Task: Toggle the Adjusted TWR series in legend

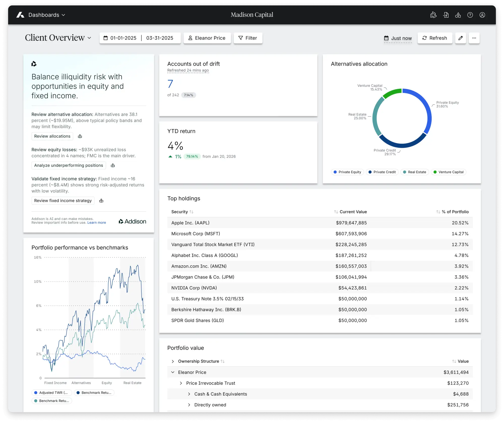Action: (x=51, y=393)
